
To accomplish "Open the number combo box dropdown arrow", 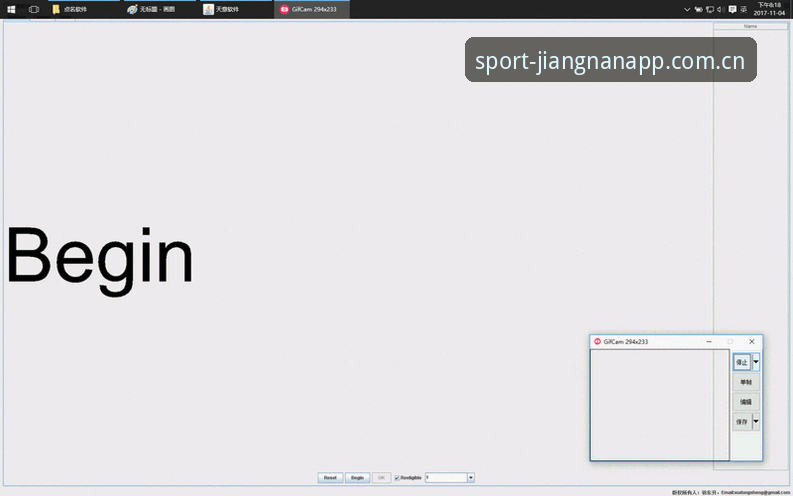I will pos(471,477).
